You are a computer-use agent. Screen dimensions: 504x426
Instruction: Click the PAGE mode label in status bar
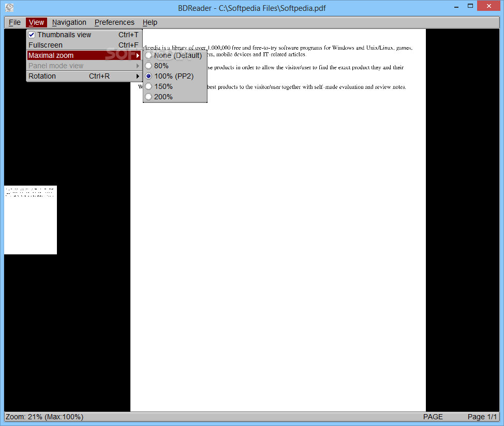coord(433,417)
